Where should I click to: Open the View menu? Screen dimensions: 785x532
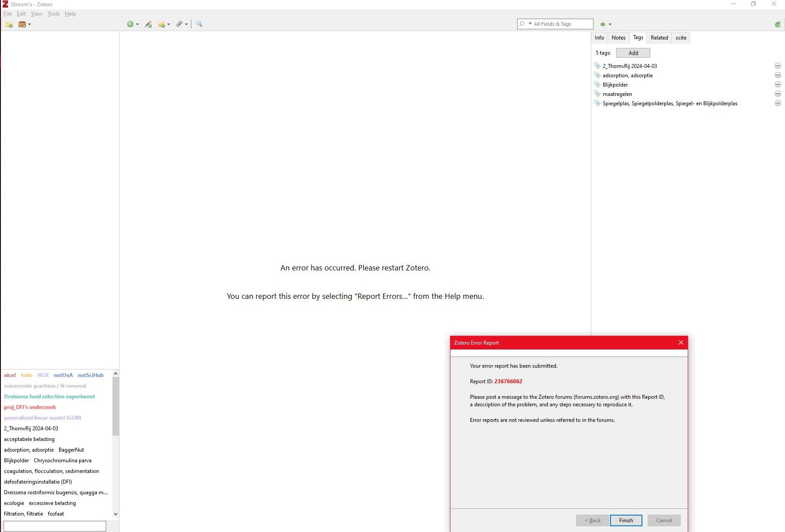pos(36,14)
